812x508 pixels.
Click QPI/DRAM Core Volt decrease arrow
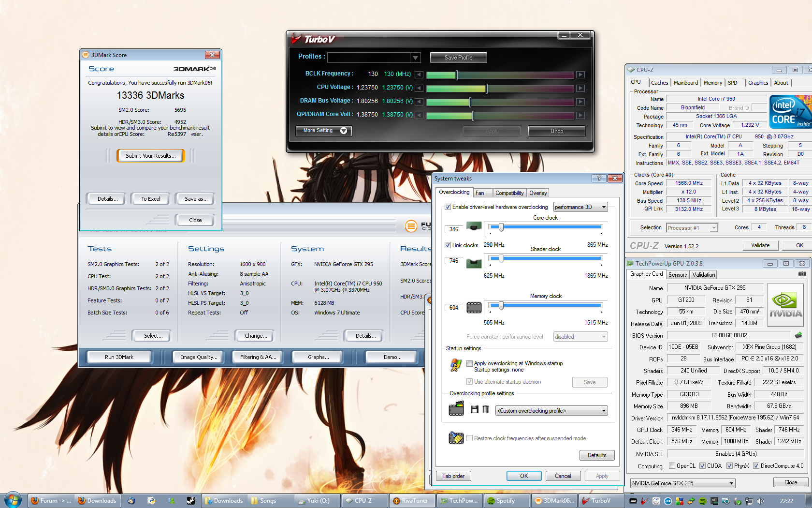tap(419, 115)
